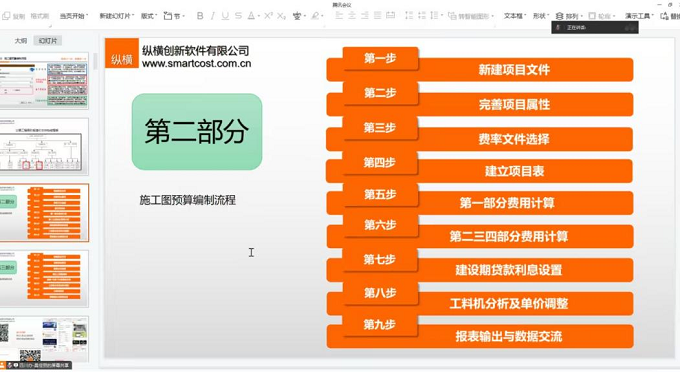
Task: Apply subscript X₂ formatting
Action: tap(281, 16)
